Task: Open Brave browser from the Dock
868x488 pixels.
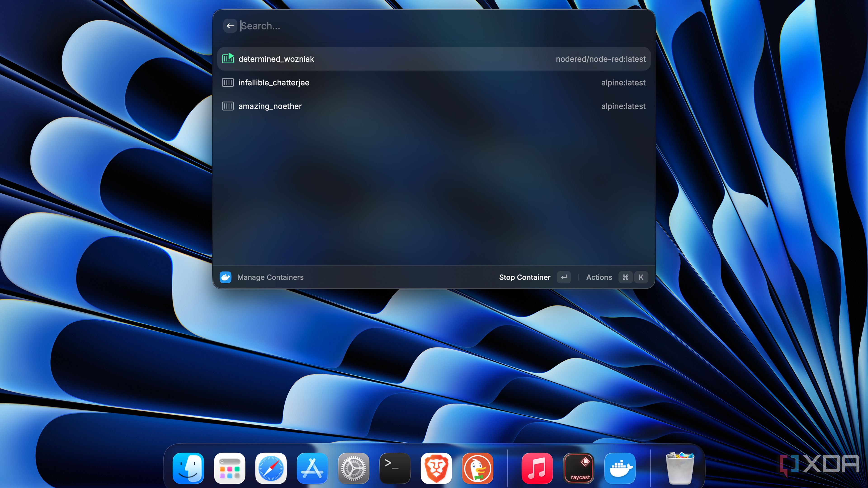Action: [436, 468]
